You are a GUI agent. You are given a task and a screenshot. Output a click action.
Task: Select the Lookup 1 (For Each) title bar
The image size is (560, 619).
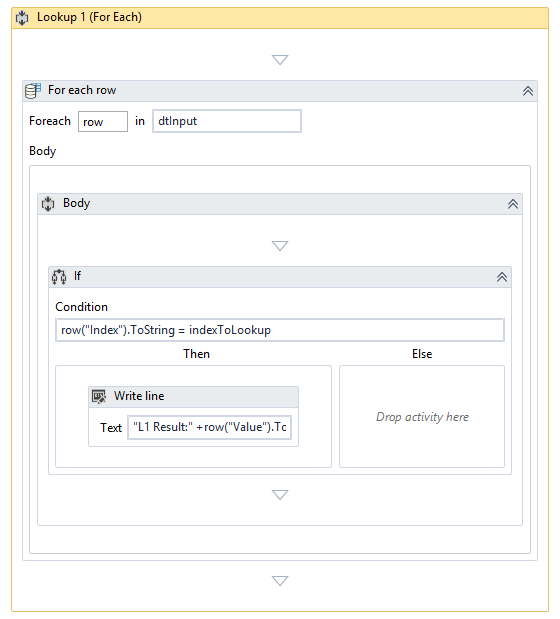280,18
